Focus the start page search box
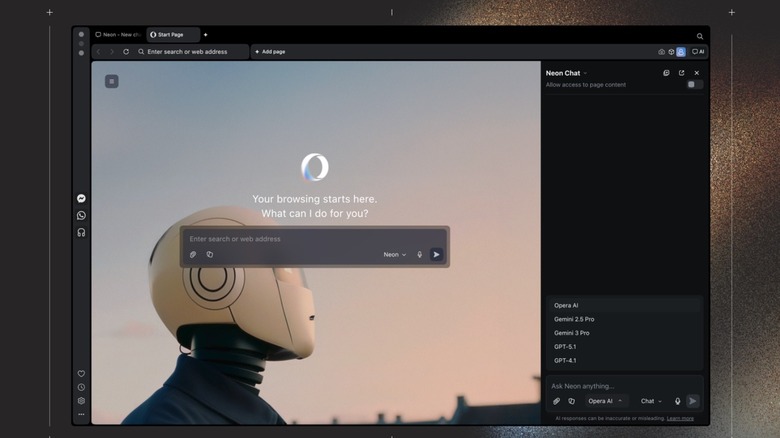The width and height of the screenshot is (780, 438). (x=315, y=239)
